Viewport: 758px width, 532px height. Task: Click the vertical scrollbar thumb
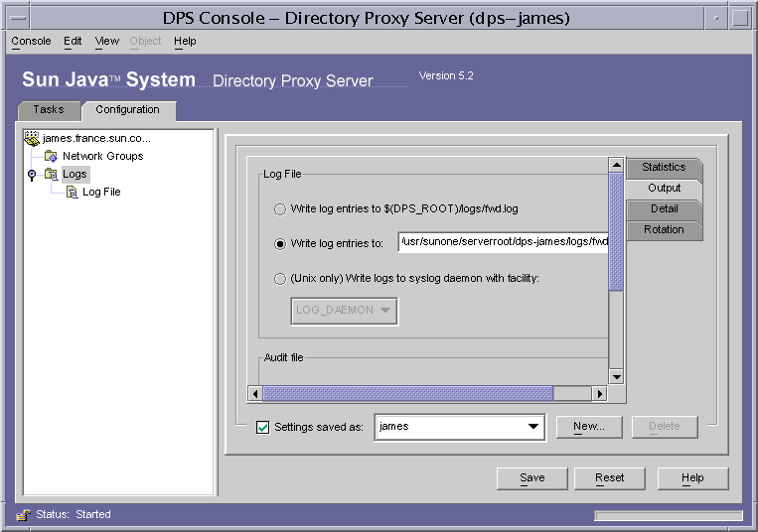616,231
